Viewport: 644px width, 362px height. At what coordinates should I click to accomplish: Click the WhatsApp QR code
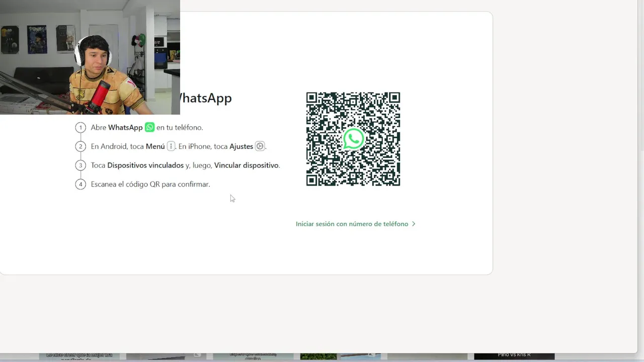pos(353,139)
